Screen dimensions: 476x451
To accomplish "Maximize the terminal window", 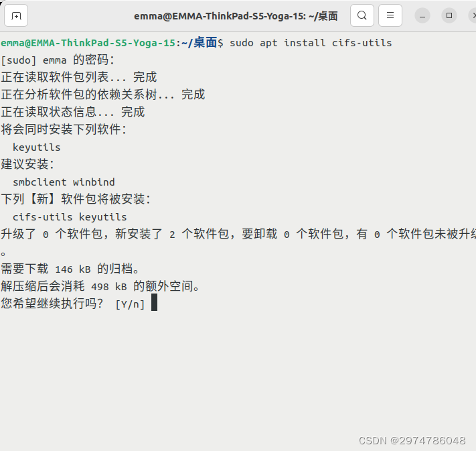I will click(449, 15).
